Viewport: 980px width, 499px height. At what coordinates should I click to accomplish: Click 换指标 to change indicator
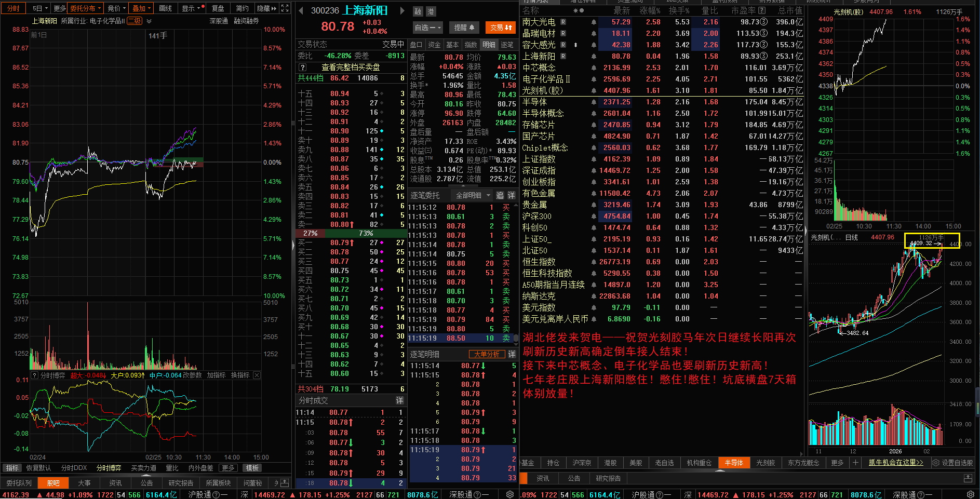240,375
